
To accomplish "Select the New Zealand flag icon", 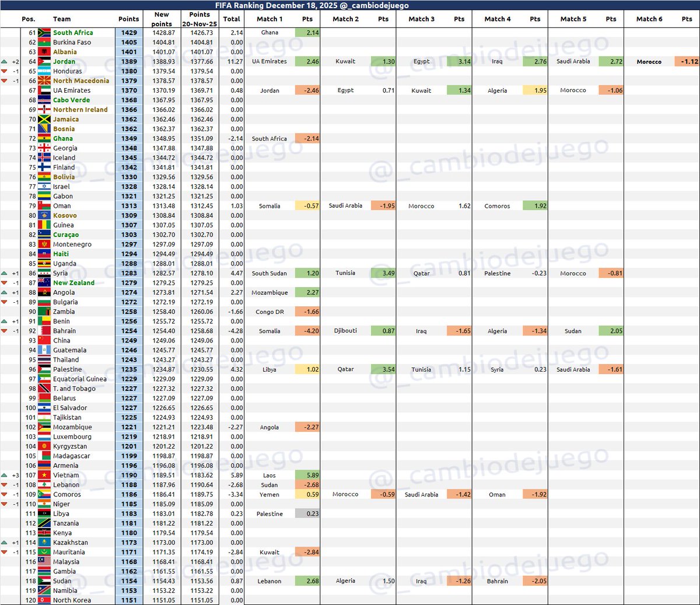I will tap(44, 283).
